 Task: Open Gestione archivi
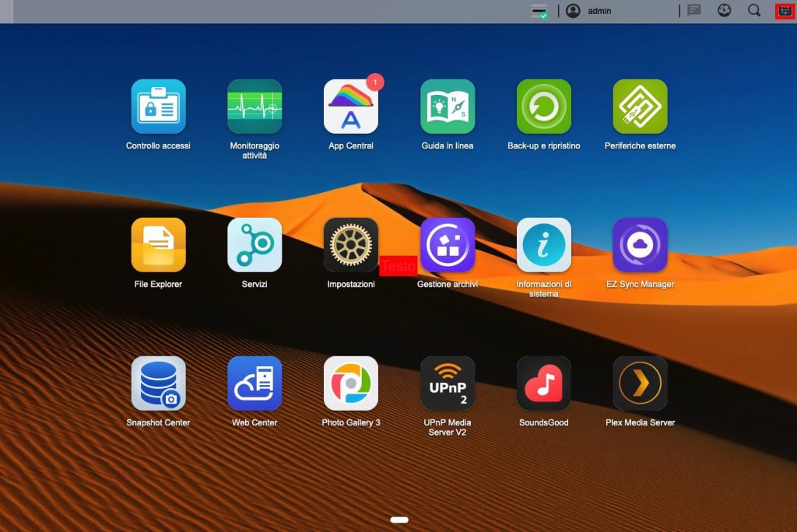click(448, 245)
